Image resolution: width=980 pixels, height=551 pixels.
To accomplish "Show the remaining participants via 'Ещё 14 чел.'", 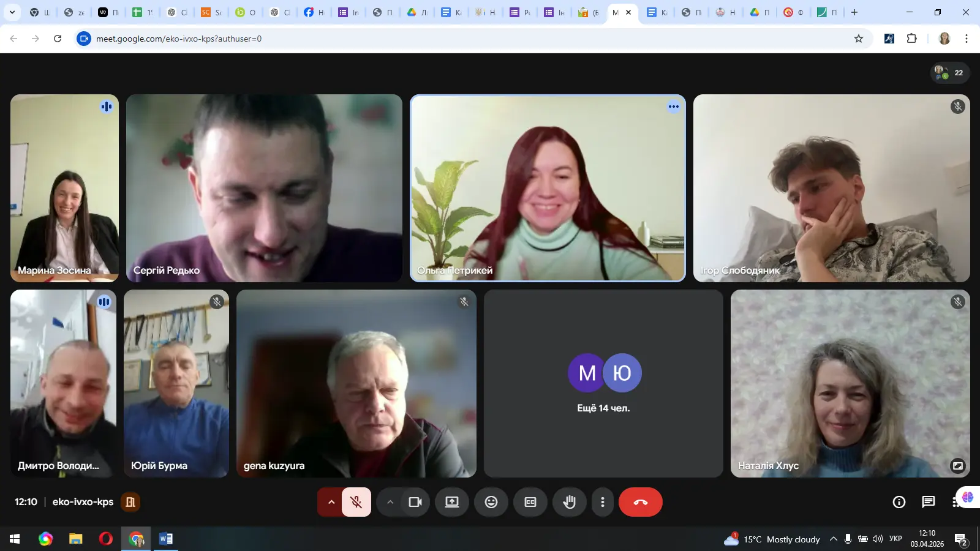I will [x=603, y=383].
